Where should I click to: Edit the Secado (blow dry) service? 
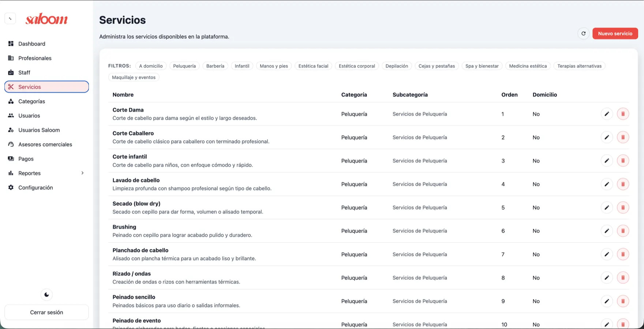pyautogui.click(x=607, y=207)
